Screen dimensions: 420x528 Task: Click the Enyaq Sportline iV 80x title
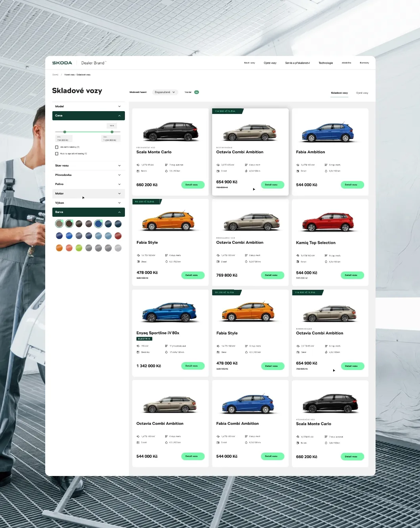158,333
